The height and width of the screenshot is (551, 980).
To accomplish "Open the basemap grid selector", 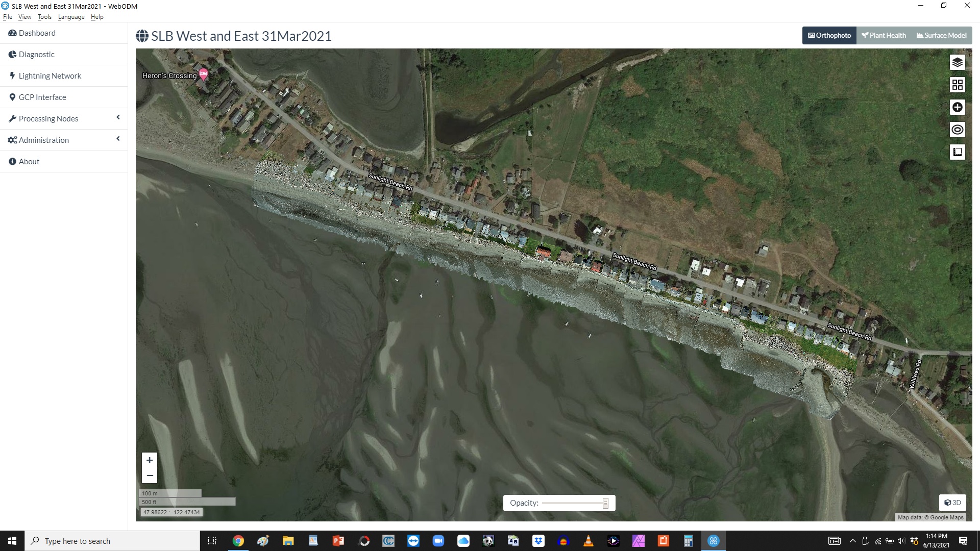I will click(958, 85).
